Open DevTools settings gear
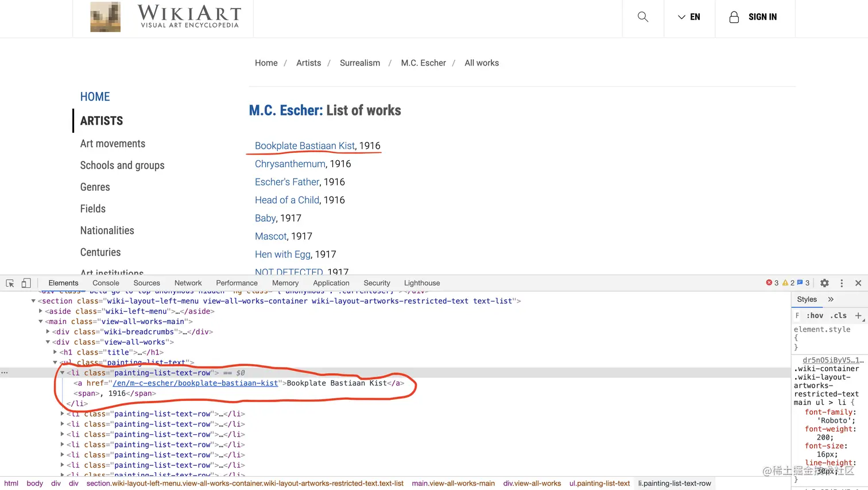Image resolution: width=868 pixels, height=490 pixels. point(824,283)
